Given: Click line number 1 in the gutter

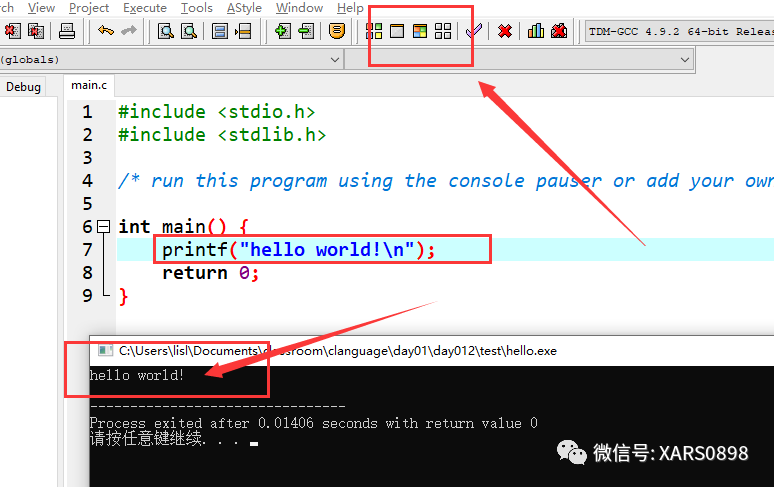Looking at the screenshot, I should [87, 112].
